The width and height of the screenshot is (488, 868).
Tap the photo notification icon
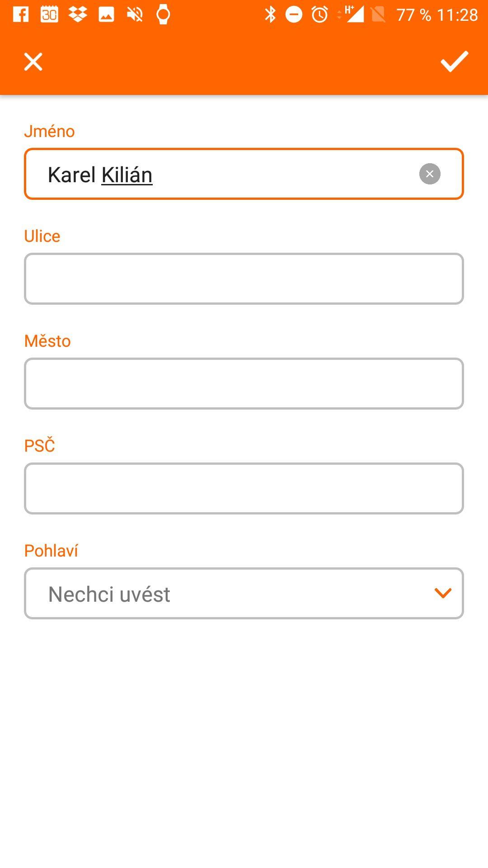[x=106, y=14]
